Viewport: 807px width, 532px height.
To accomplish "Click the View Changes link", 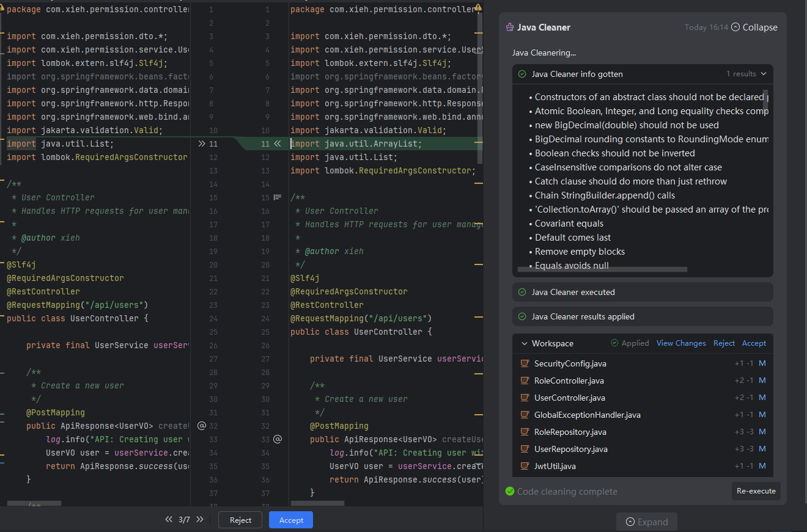I will coord(680,343).
